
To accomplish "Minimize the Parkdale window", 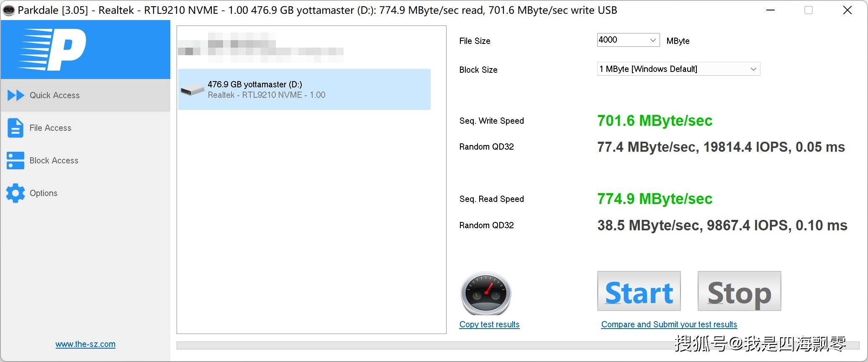I will [770, 10].
